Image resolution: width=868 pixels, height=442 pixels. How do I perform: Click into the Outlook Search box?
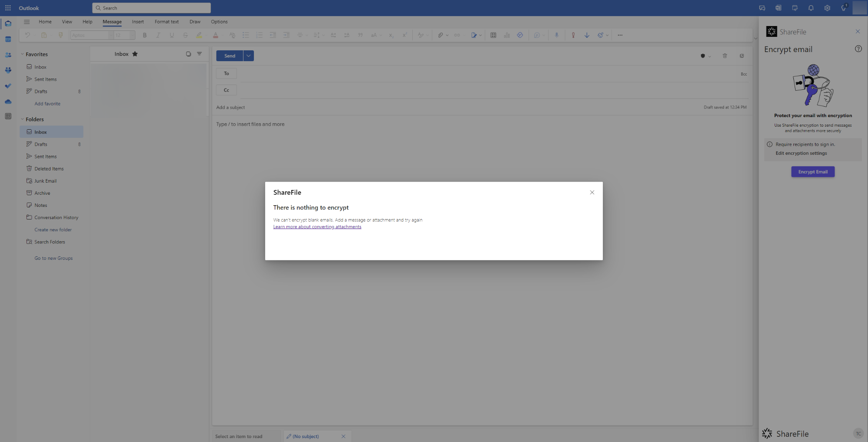click(151, 8)
